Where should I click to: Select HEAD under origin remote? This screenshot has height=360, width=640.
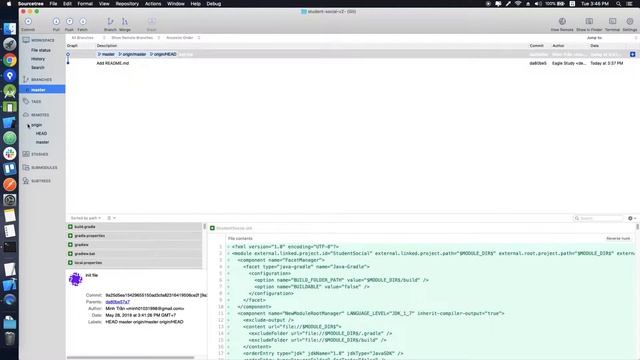click(41, 133)
